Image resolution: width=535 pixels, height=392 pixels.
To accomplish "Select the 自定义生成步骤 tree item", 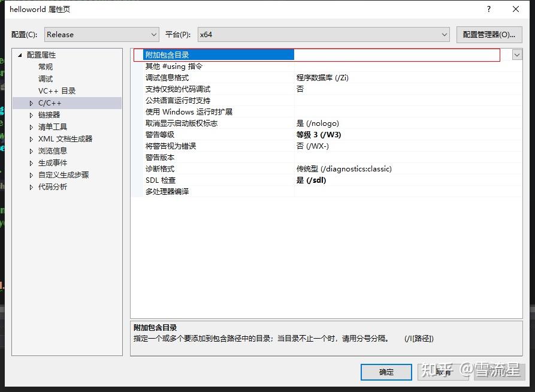I will pos(64,175).
